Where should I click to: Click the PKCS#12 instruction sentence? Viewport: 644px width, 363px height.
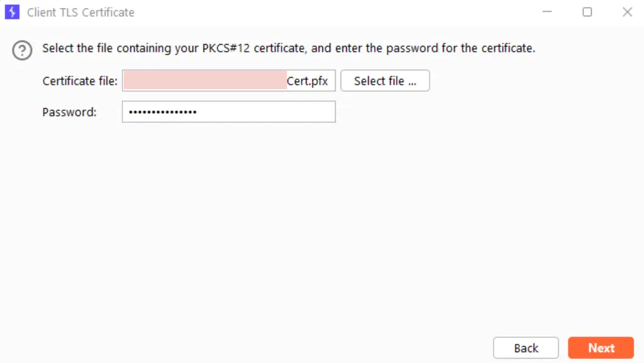pos(288,48)
